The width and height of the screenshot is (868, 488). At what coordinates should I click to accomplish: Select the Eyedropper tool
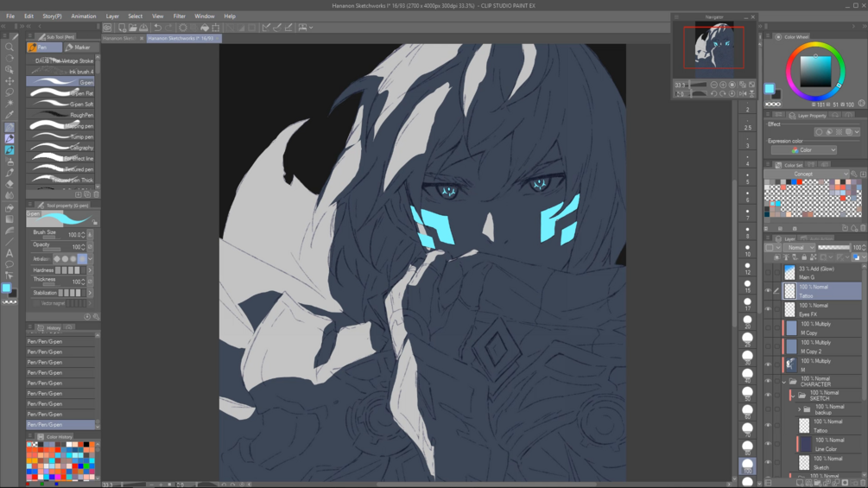[x=10, y=115]
